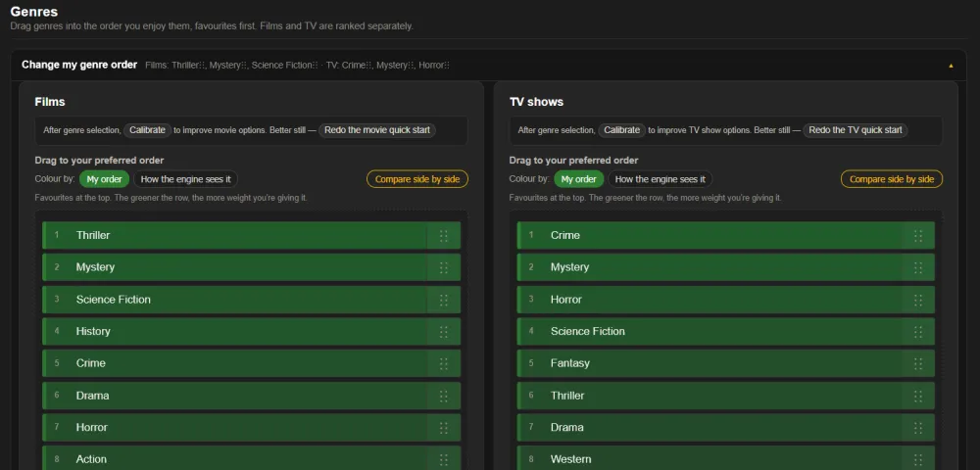
Task: Grab the drag handle on TV Drama row
Action: [918, 428]
